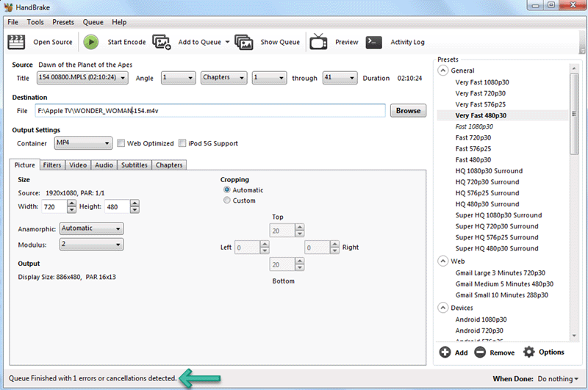
Task: Click the Add preset plus icon
Action: click(x=445, y=352)
